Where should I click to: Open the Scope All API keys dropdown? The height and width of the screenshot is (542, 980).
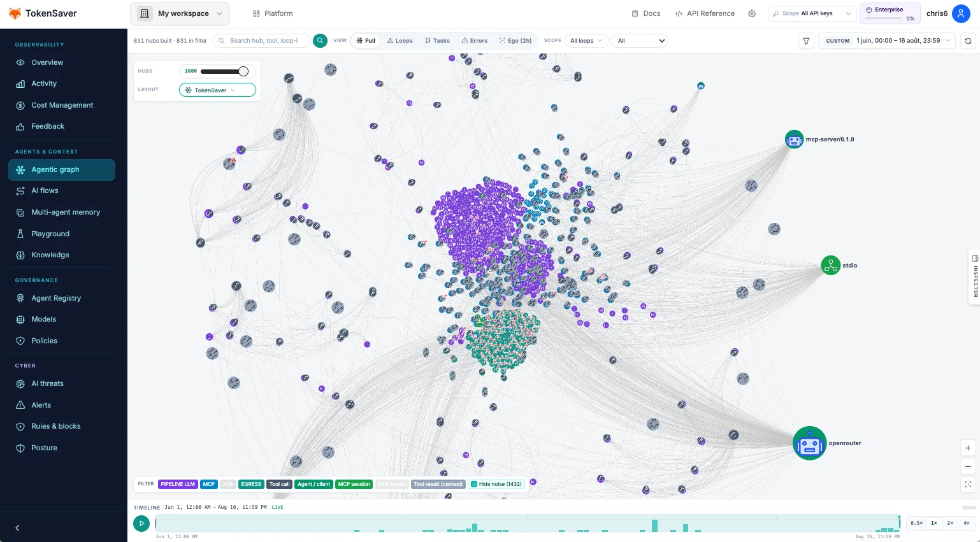(811, 13)
